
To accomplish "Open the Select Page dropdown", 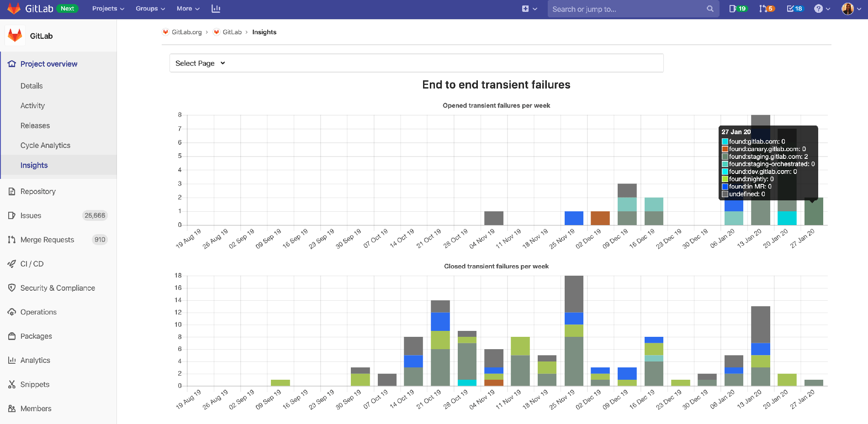I will click(x=199, y=63).
